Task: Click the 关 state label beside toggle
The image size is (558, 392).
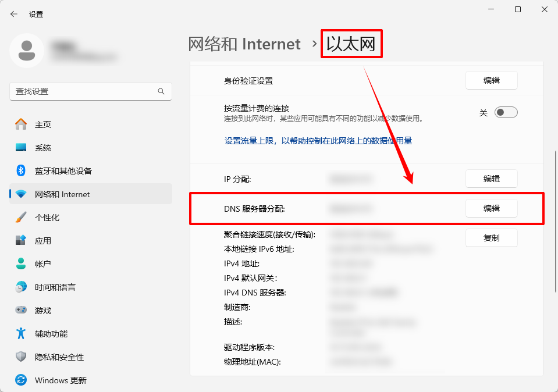Action: [x=484, y=113]
